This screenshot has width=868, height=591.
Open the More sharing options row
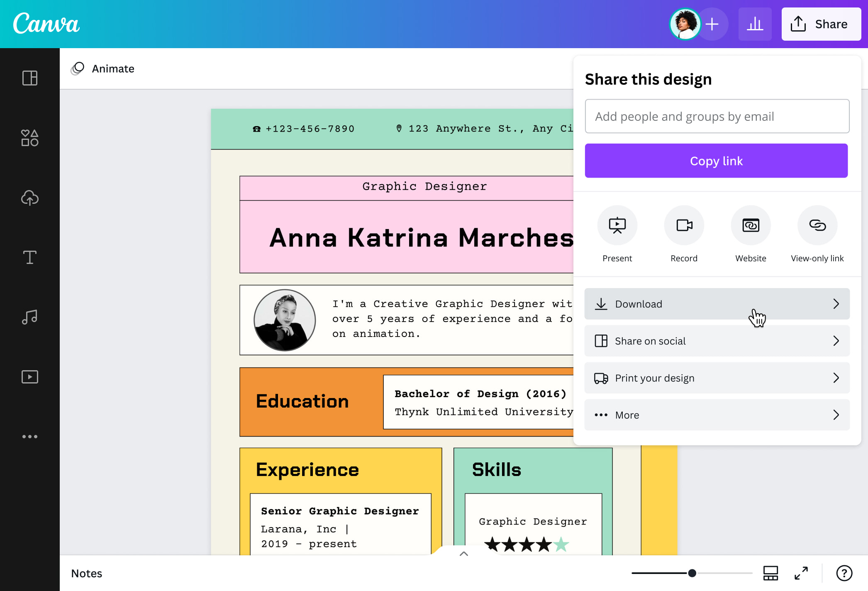[717, 415]
